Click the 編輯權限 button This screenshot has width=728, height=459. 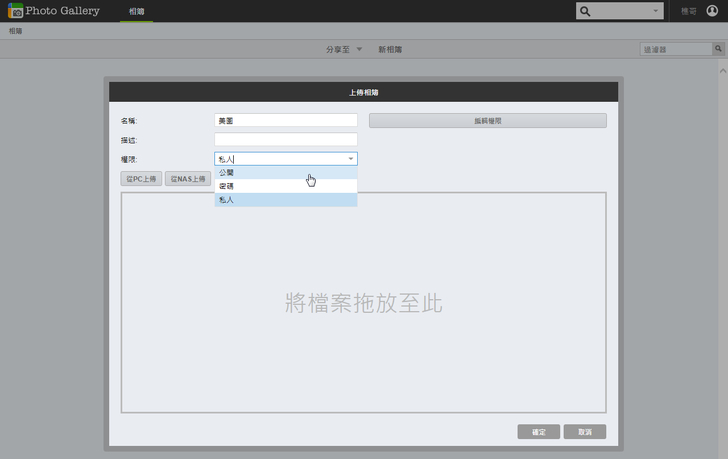(x=488, y=121)
